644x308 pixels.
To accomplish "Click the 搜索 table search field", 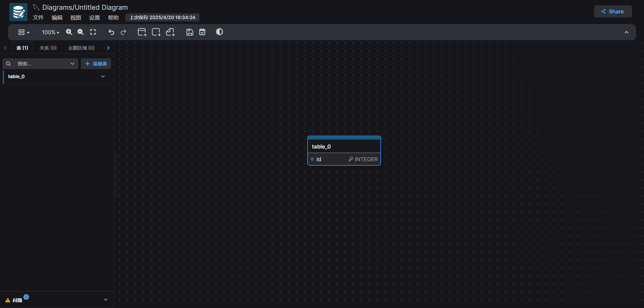I will (x=42, y=64).
